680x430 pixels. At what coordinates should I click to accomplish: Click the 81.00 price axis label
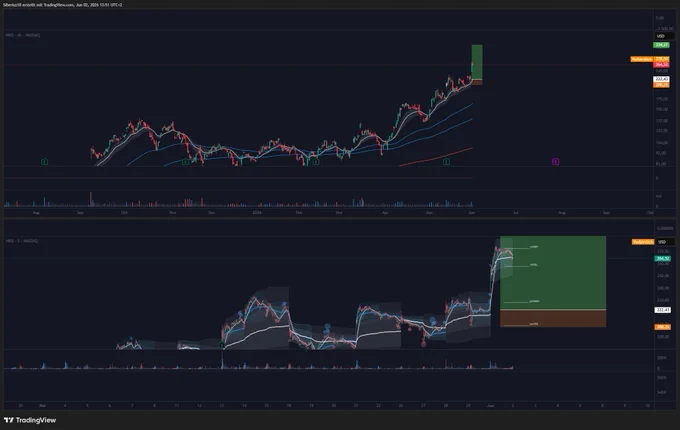pyautogui.click(x=661, y=164)
